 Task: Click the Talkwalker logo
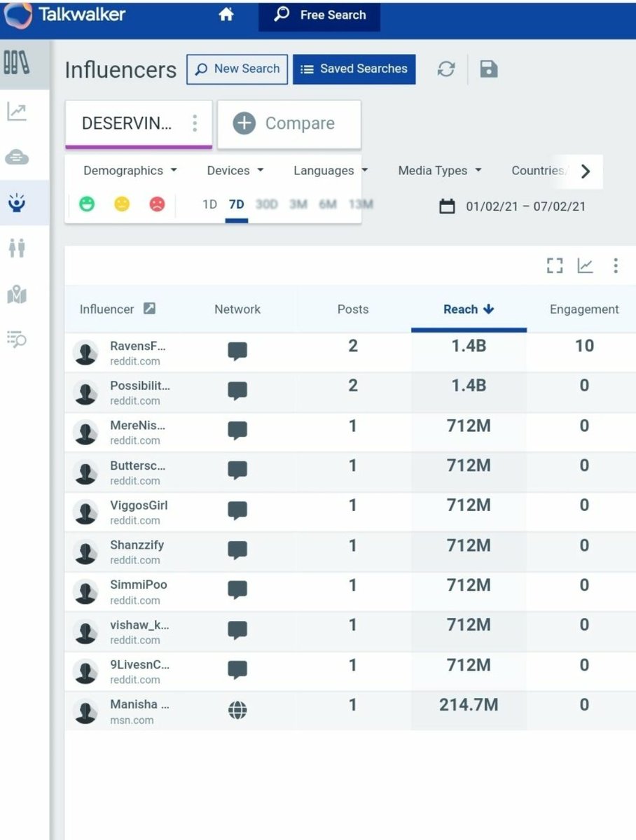(64, 15)
